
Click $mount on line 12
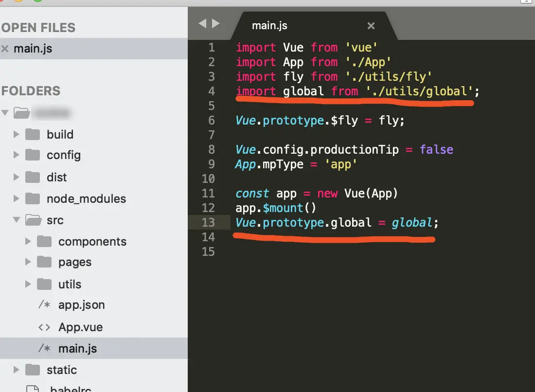click(283, 208)
